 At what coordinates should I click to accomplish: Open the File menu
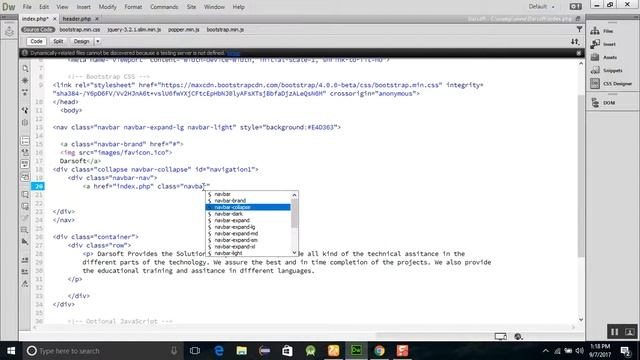click(x=27, y=7)
